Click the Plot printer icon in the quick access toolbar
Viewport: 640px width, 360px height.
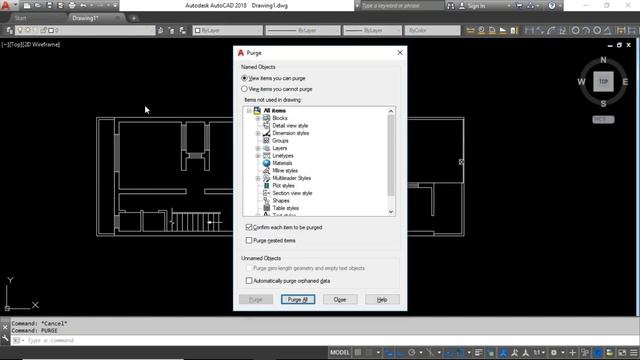coord(72,6)
